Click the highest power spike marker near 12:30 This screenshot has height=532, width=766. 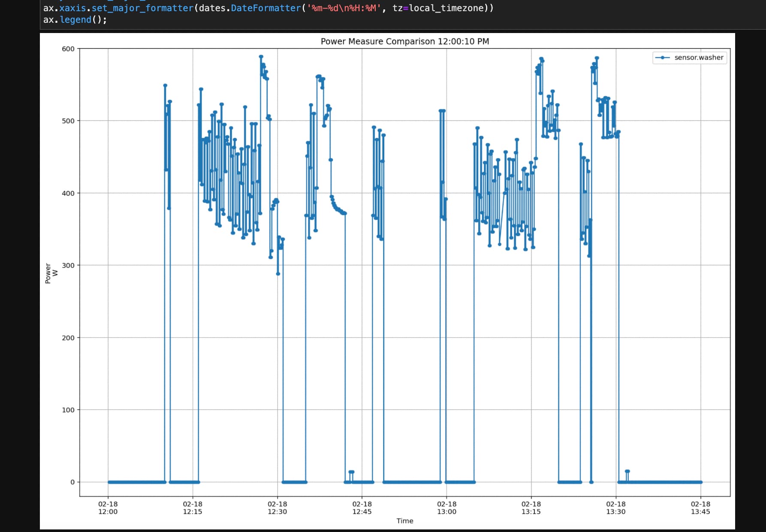tap(261, 56)
